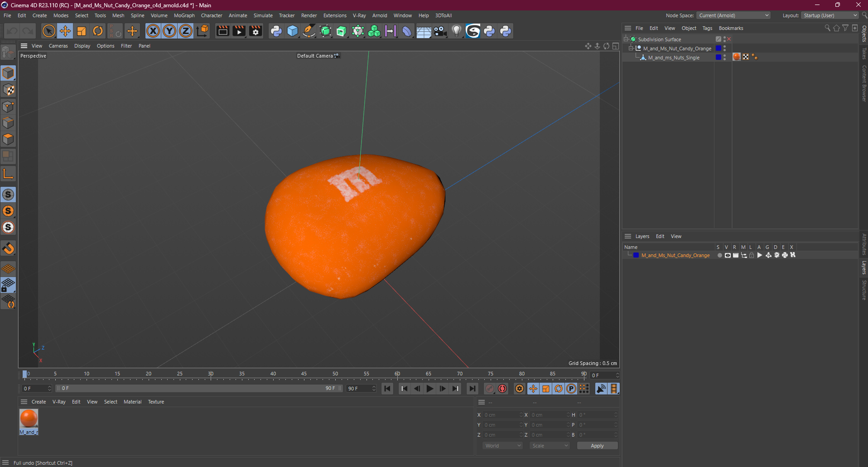The height and width of the screenshot is (467, 868).
Task: Add a Light object bulb icon
Action: click(x=457, y=31)
